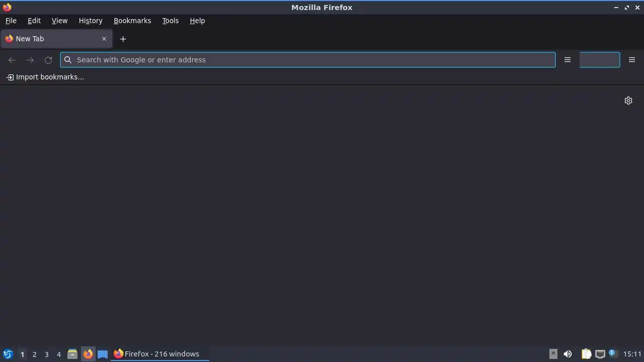644x362 pixels.
Task: Open the start menu in taskbar
Action: [8, 354]
